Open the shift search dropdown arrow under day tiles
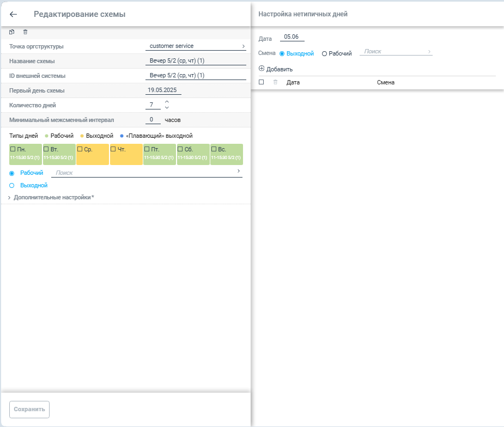 239,171
